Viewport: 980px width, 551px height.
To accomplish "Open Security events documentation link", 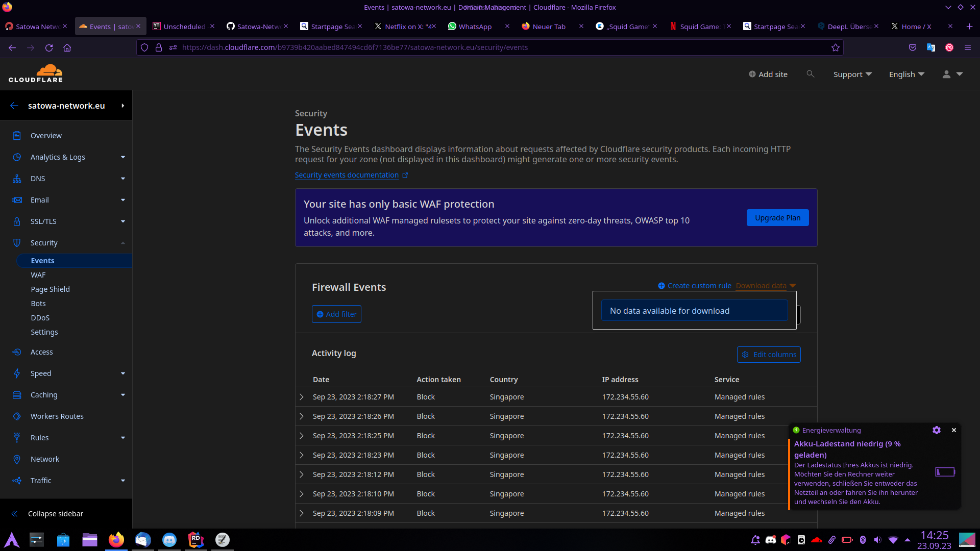I will 347,175.
